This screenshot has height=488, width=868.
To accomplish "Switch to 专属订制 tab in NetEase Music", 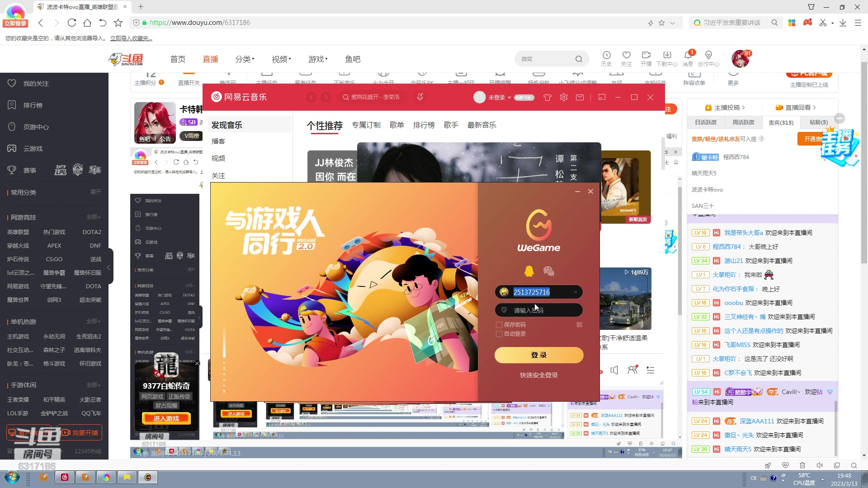I will 366,125.
